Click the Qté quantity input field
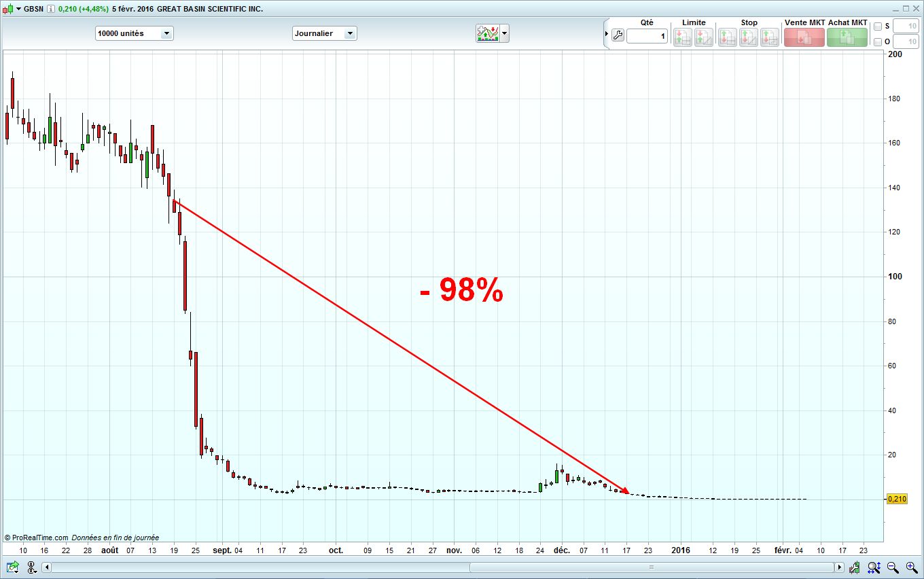 [647, 36]
